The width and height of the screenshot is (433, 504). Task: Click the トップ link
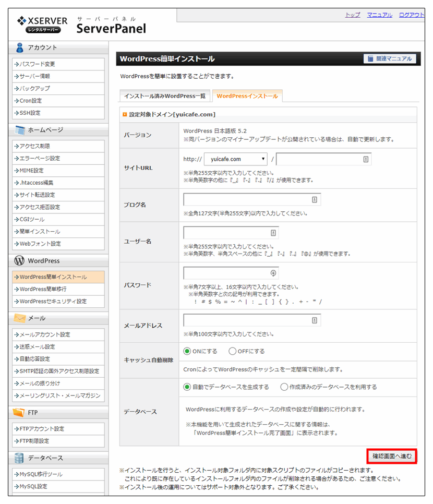tap(353, 15)
